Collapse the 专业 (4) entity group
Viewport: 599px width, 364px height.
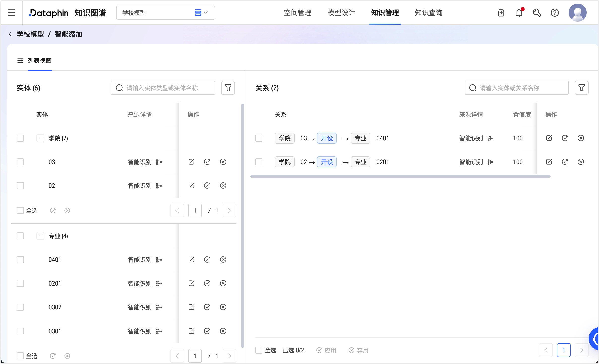[x=40, y=236]
